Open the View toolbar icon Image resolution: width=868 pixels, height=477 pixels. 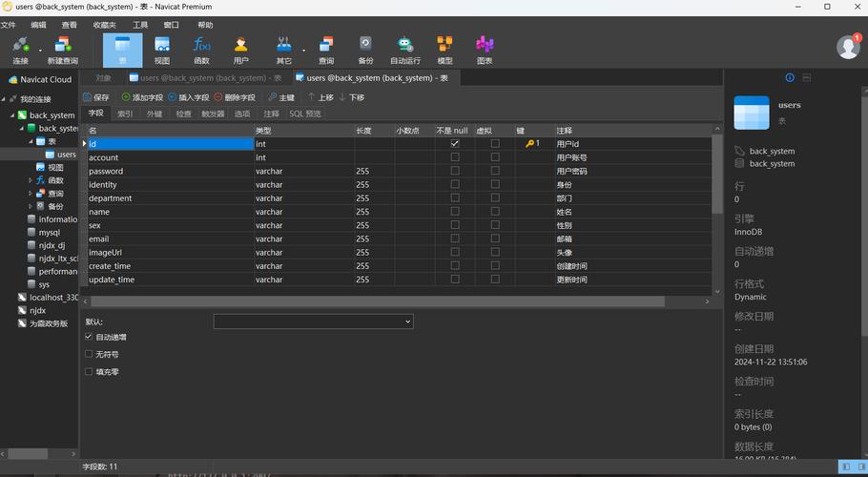(x=162, y=50)
